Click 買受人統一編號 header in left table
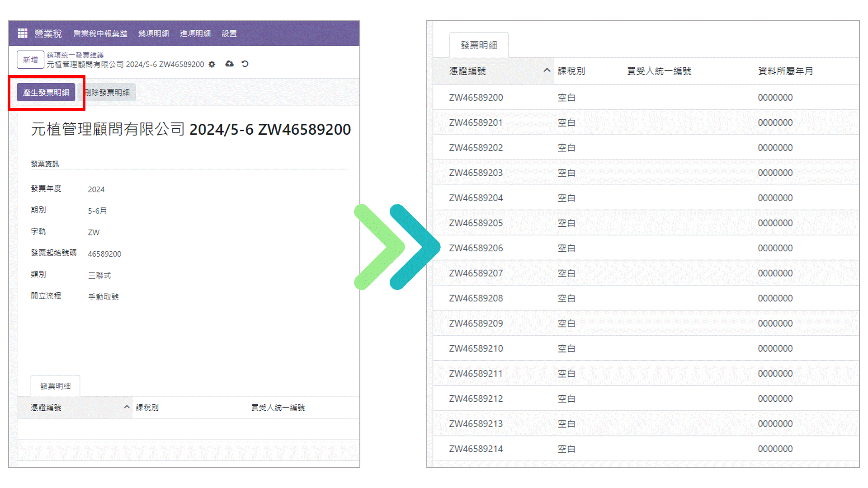The height and width of the screenshot is (488, 868). (278, 408)
